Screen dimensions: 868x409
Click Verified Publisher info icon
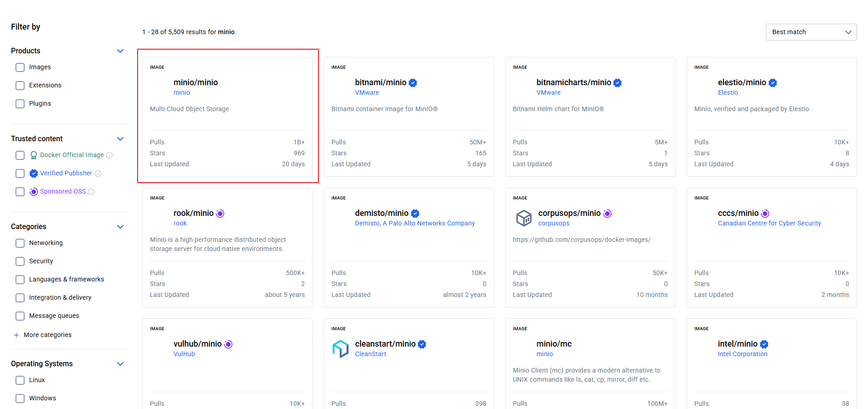click(x=98, y=174)
